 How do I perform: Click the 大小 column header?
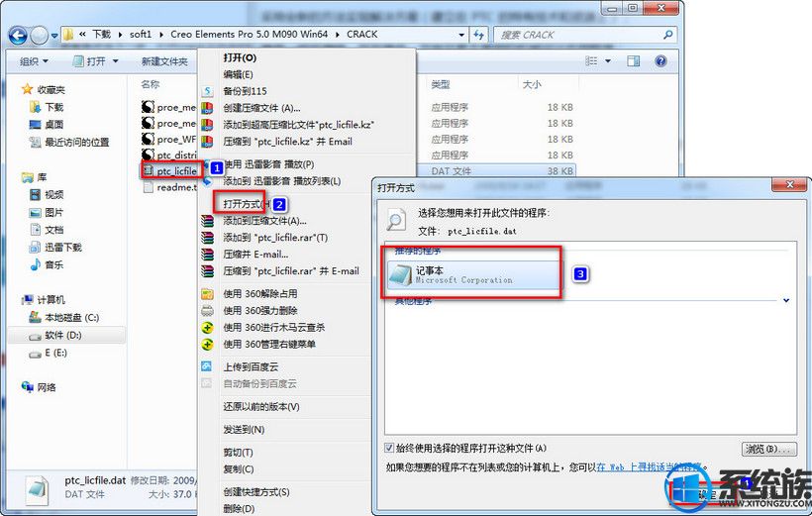click(x=532, y=84)
